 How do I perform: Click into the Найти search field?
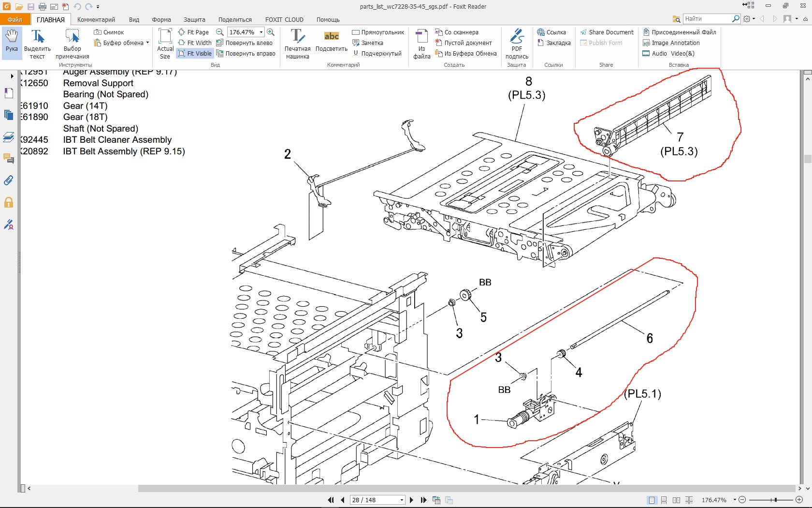tap(707, 19)
